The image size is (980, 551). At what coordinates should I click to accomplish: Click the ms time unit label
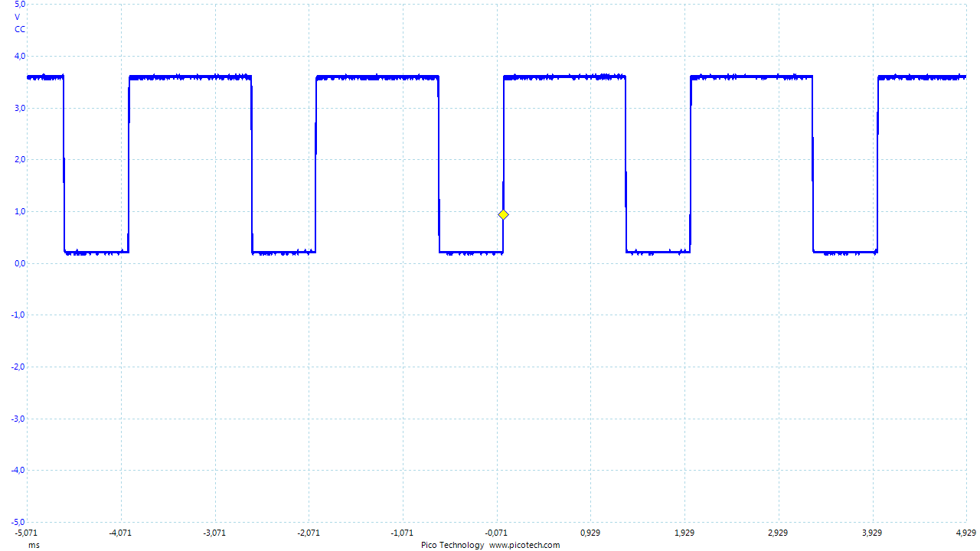coord(34,545)
